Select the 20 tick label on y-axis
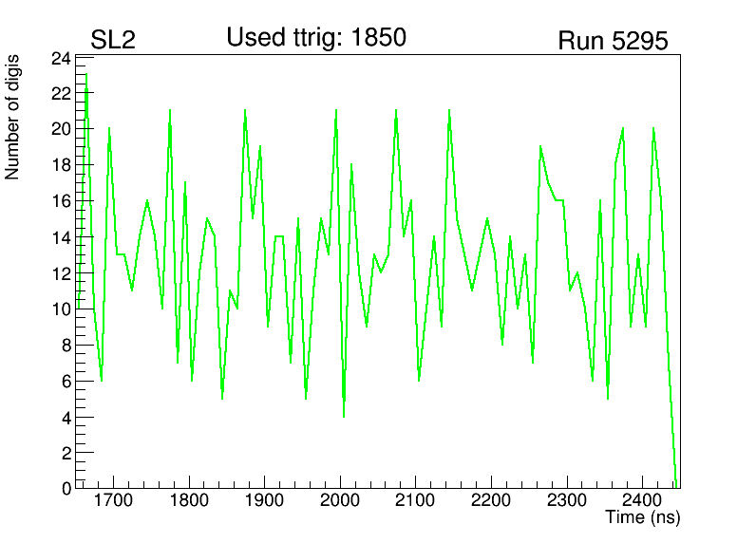 (60, 130)
